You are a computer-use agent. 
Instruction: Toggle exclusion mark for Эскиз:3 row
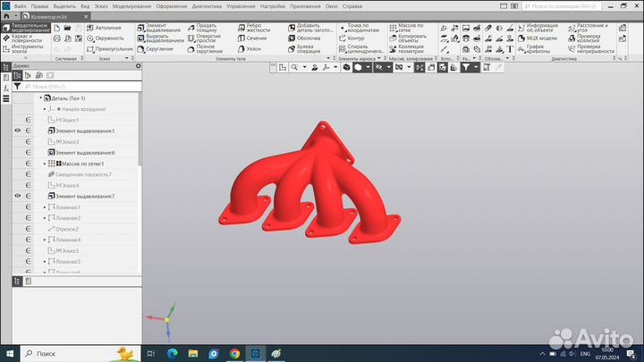click(x=29, y=141)
